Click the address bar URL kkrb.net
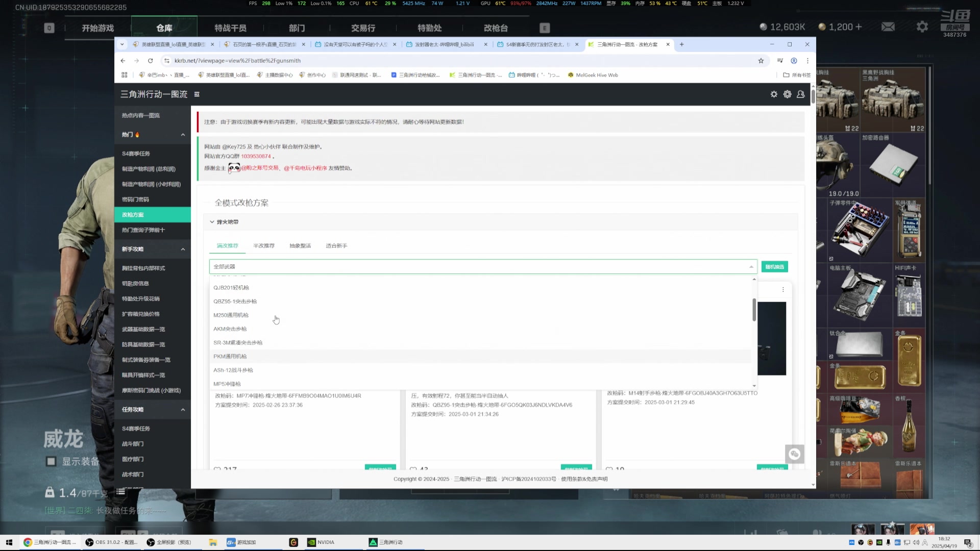Viewport: 980px width, 551px height. [237, 61]
